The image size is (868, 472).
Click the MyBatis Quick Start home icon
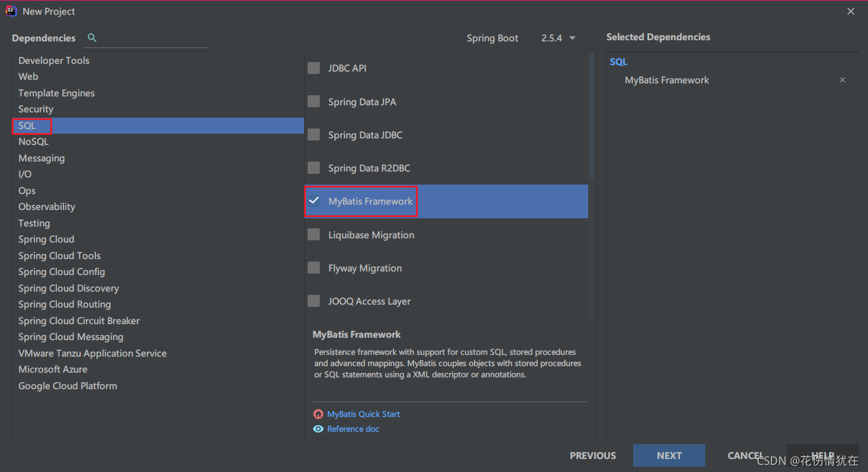(318, 414)
